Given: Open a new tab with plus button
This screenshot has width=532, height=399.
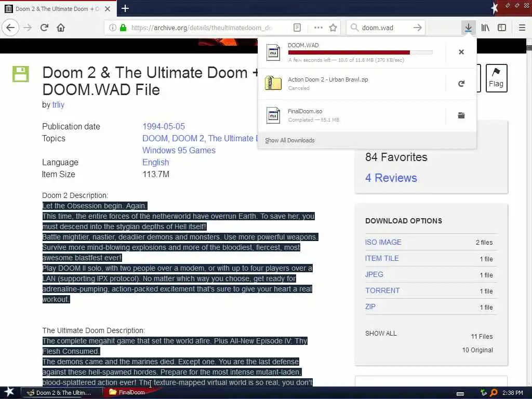Looking at the screenshot, I should point(125,8).
